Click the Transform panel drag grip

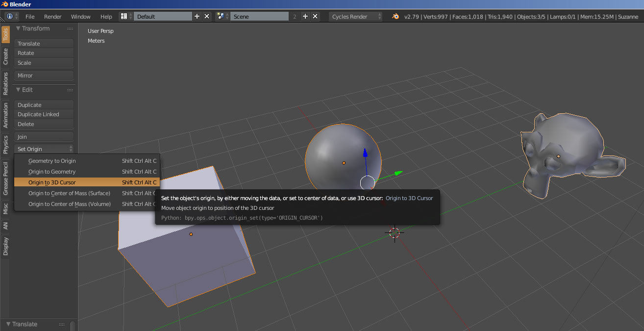[70, 28]
